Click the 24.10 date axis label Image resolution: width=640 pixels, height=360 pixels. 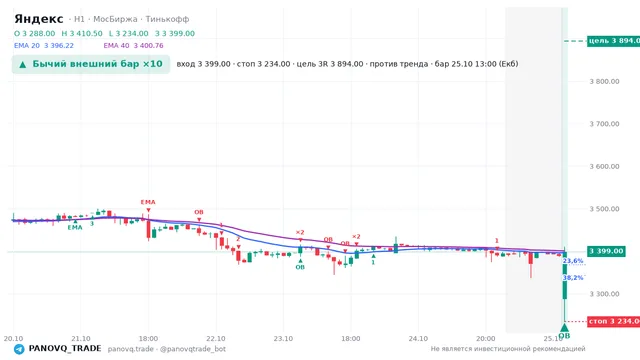pos(418,338)
